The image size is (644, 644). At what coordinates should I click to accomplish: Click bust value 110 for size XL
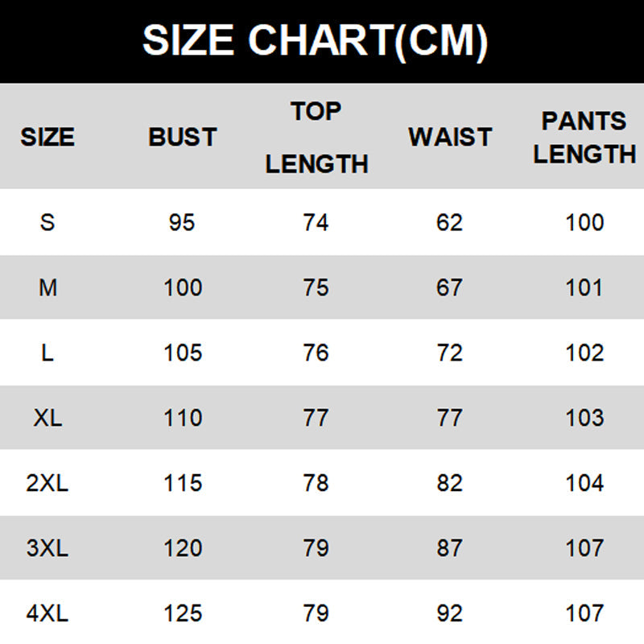(x=183, y=418)
